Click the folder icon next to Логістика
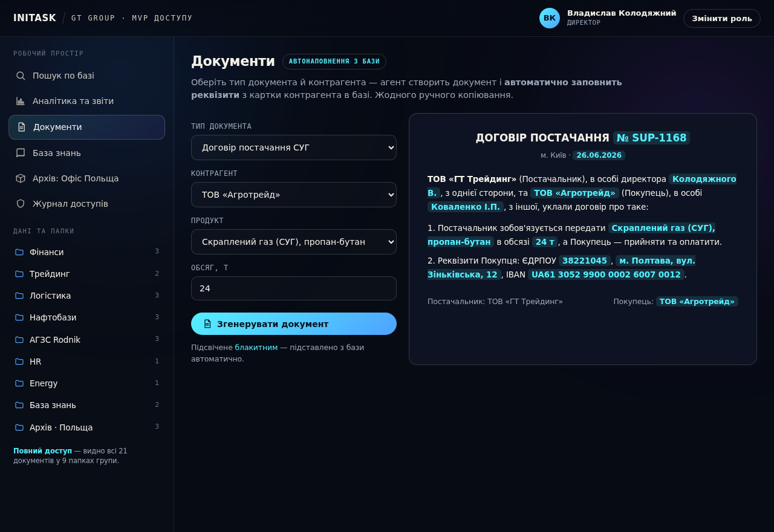This screenshot has width=774, height=532. (19, 296)
